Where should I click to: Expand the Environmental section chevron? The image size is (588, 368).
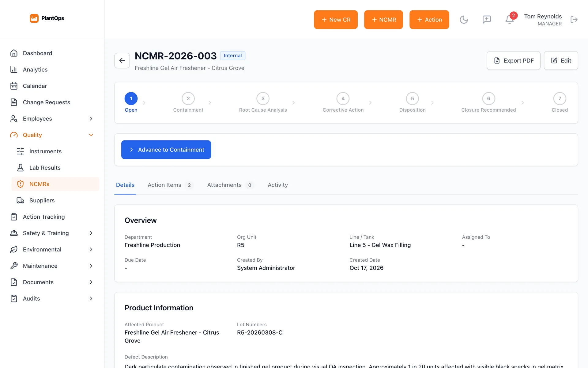coord(91,249)
